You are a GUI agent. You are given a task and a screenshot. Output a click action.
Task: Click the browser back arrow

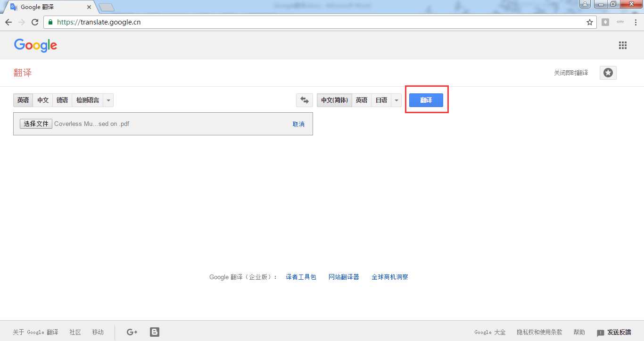pyautogui.click(x=8, y=22)
